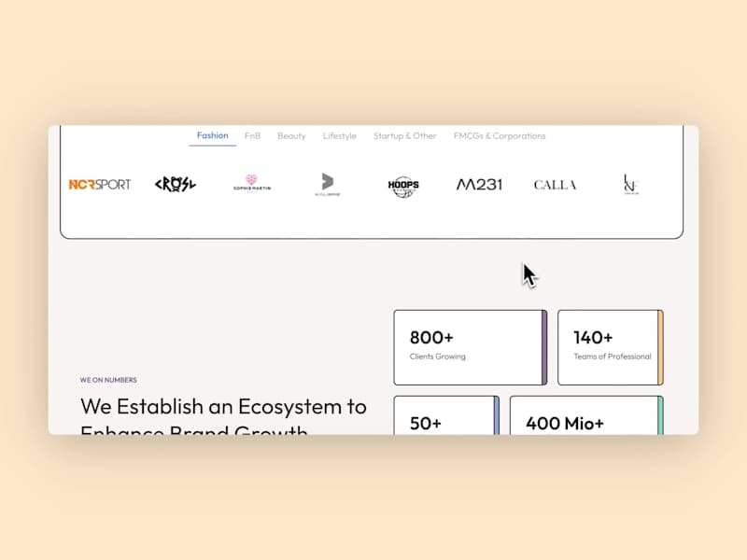Select the Fashion tab
This screenshot has height=560, width=747.
click(x=213, y=135)
